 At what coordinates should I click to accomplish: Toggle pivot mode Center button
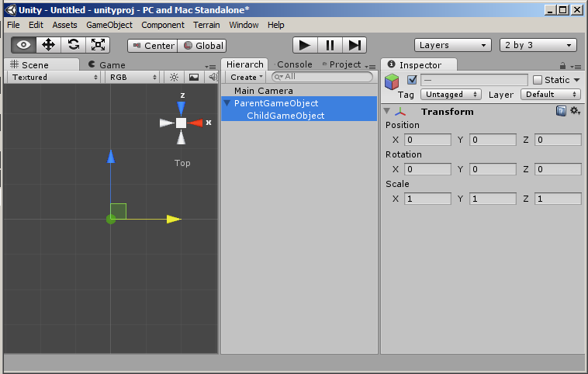153,46
